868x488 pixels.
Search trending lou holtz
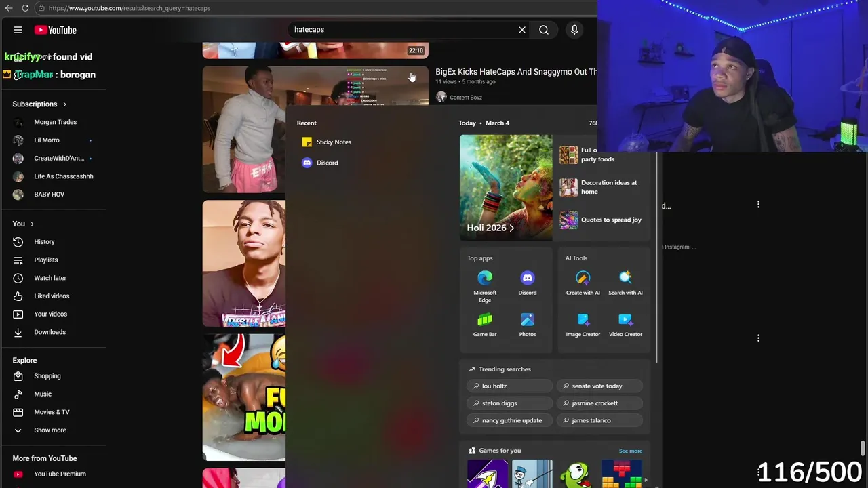click(509, 386)
